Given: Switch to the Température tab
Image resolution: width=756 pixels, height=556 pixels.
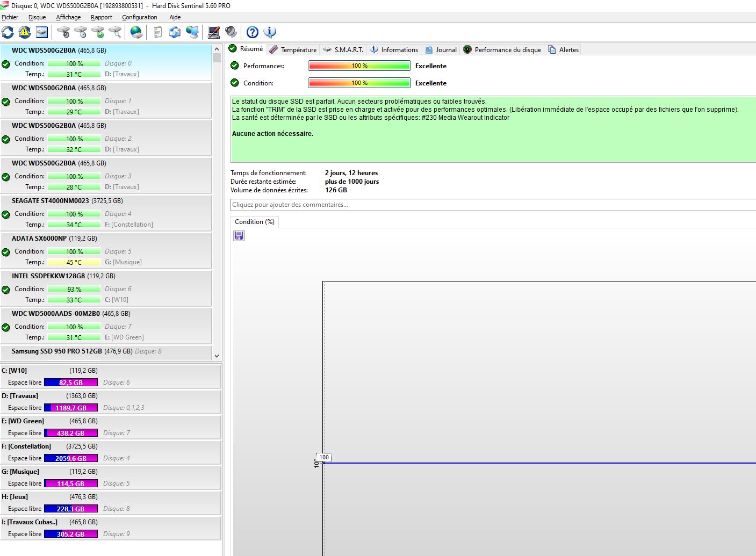Looking at the screenshot, I should point(293,49).
